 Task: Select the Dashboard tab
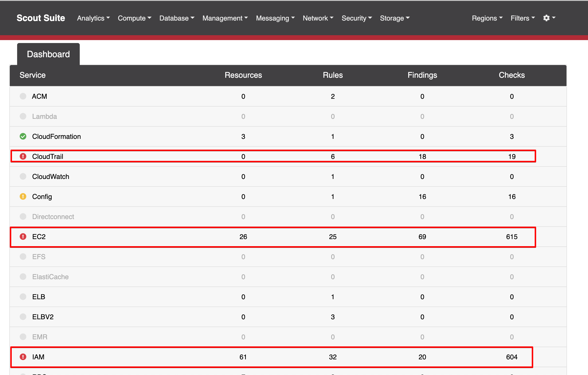pyautogui.click(x=48, y=54)
